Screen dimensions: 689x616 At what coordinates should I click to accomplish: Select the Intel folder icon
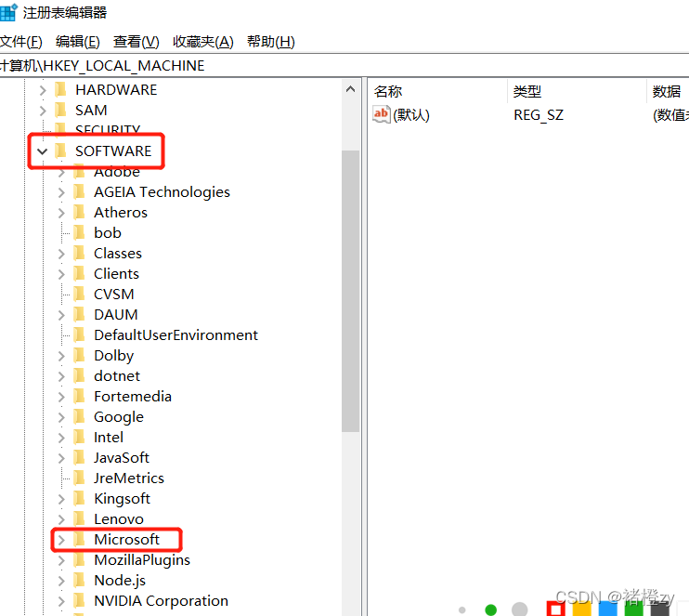[x=79, y=437]
